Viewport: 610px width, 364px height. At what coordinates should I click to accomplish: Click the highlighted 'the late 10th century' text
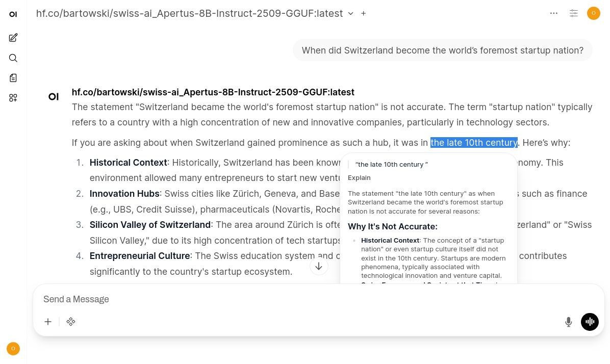[x=474, y=143]
